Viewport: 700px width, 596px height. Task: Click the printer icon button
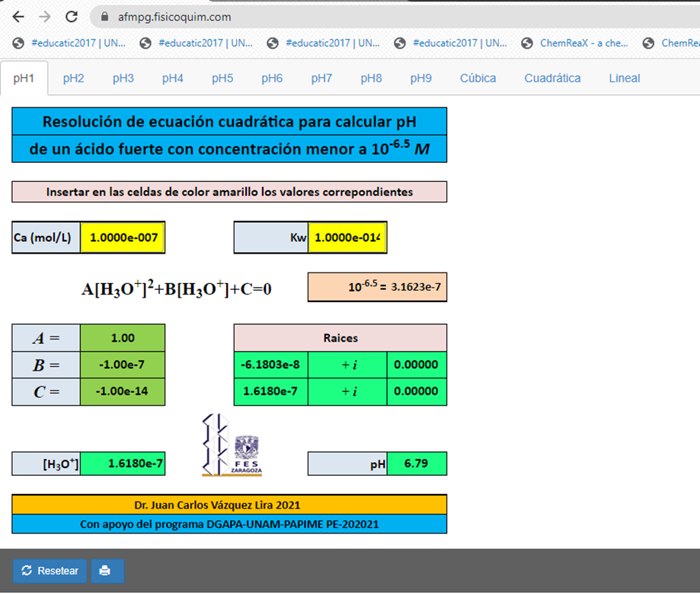[x=107, y=571]
